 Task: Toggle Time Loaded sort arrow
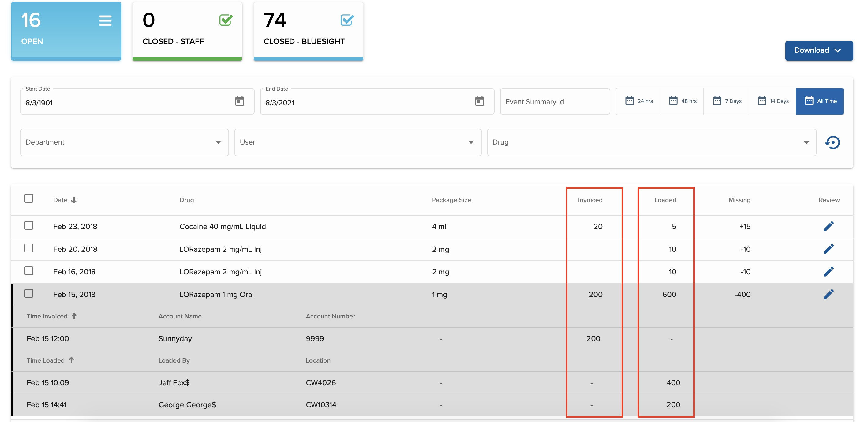71,360
